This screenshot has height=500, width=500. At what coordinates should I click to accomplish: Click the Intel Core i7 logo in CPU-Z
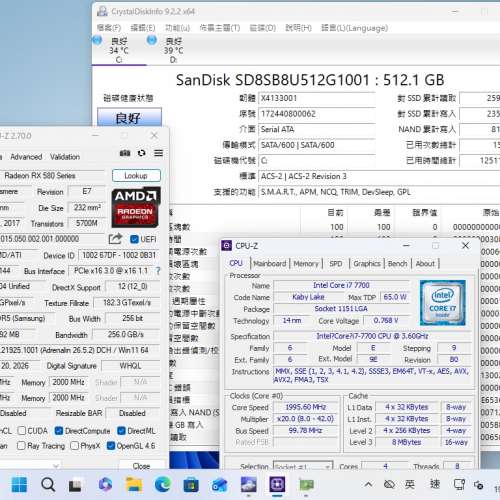pyautogui.click(x=442, y=303)
